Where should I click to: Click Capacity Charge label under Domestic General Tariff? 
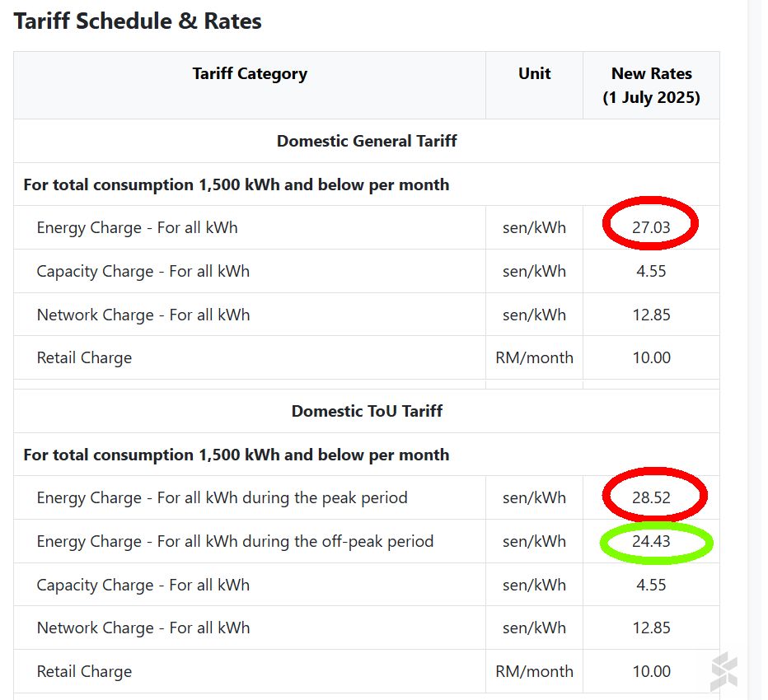(143, 271)
